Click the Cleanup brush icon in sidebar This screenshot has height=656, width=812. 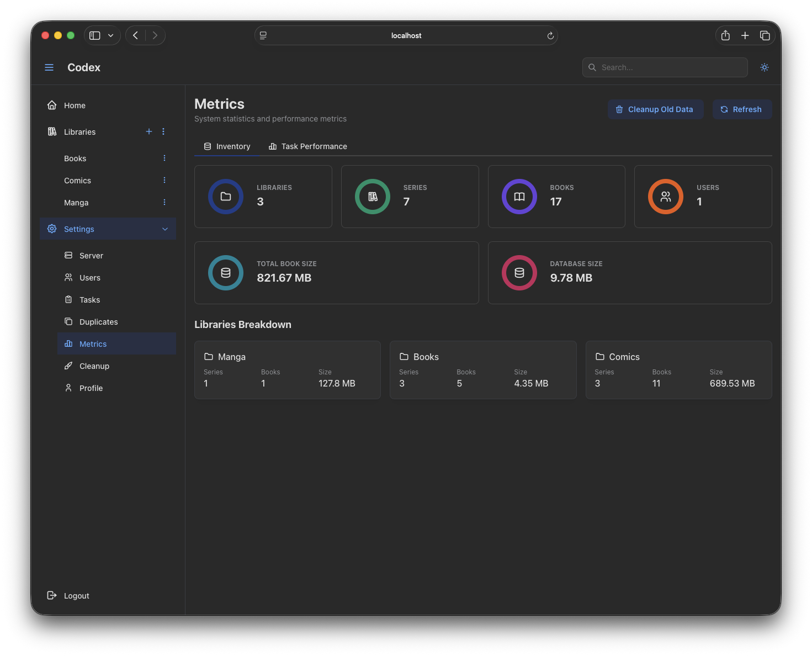(68, 366)
